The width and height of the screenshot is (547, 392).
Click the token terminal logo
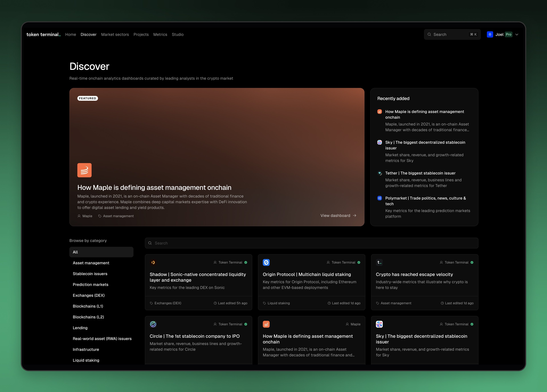(x=43, y=34)
